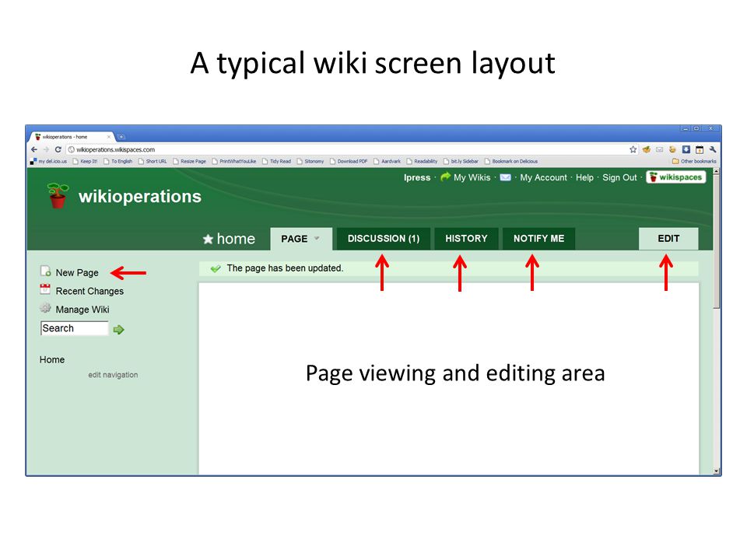Click the green My Wikis arrow icon
This screenshot has width=747, height=560.
[x=445, y=177]
